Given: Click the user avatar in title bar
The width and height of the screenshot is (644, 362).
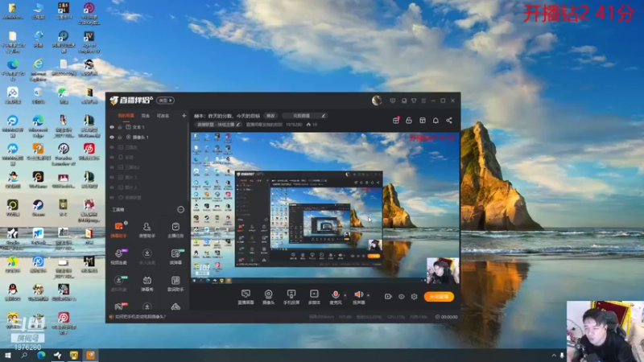Looking at the screenshot, I should pyautogui.click(x=377, y=100).
